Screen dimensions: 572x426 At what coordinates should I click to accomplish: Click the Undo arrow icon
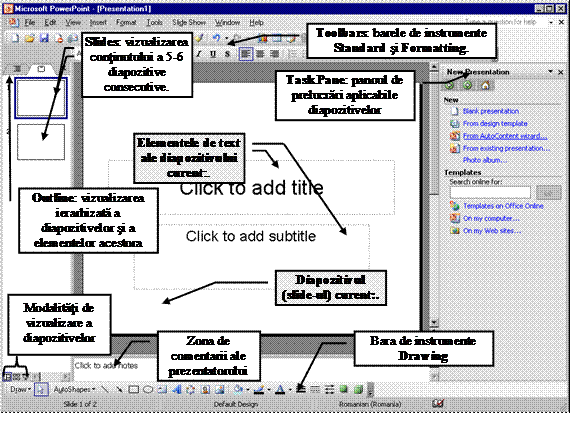[x=217, y=38]
